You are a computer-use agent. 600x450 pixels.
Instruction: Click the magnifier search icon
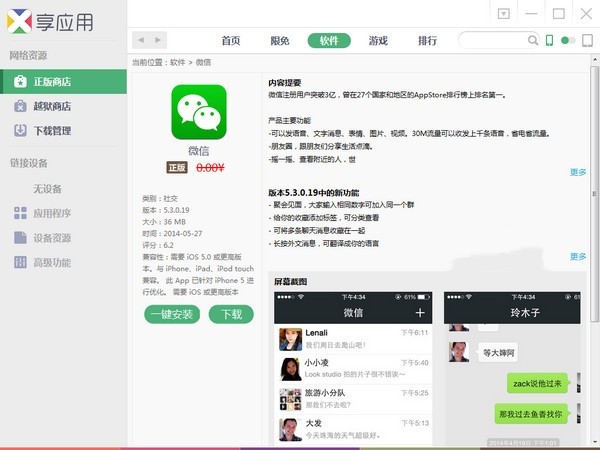click(531, 41)
